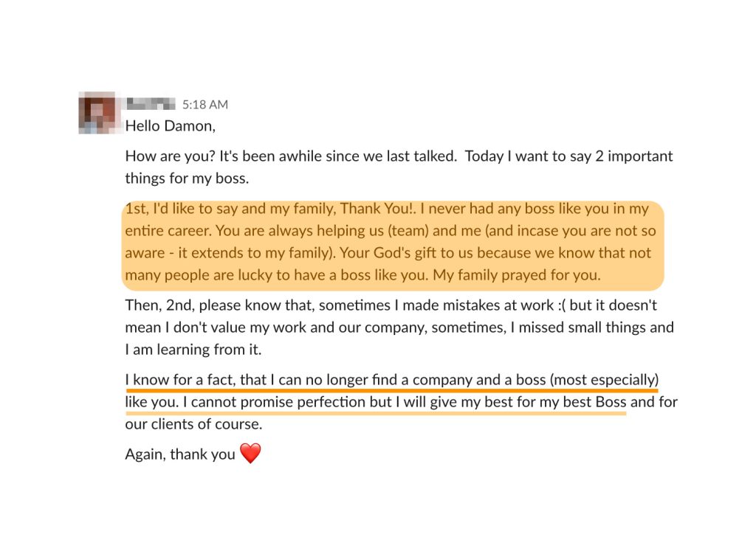Click "(team)" word in highlighted paragraph
Viewport: 756px width, 554px height.
[408, 231]
